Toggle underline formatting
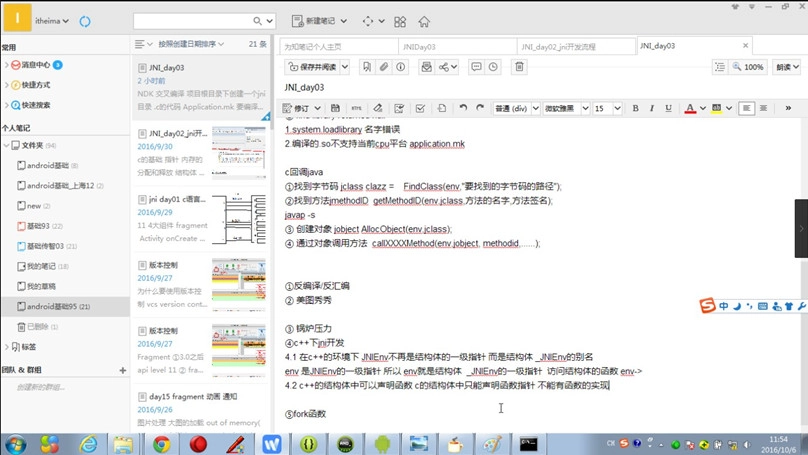Image resolution: width=808 pixels, height=455 pixels. click(x=668, y=108)
